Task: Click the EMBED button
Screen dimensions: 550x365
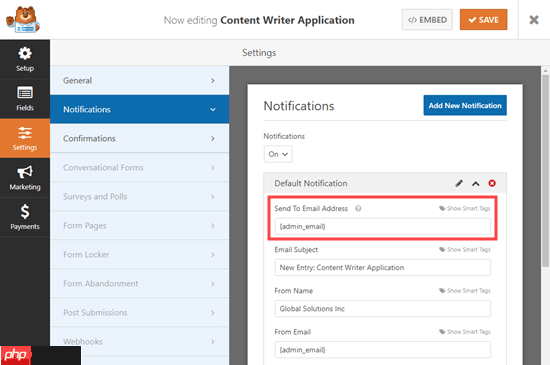Action: [x=427, y=20]
